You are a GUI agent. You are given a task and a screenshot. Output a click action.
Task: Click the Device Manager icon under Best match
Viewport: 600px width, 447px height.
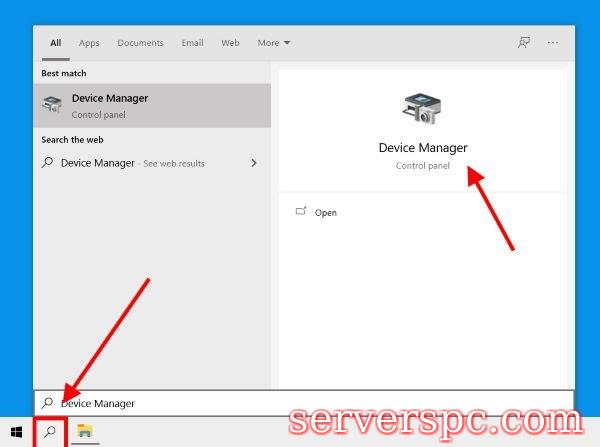[x=52, y=105]
